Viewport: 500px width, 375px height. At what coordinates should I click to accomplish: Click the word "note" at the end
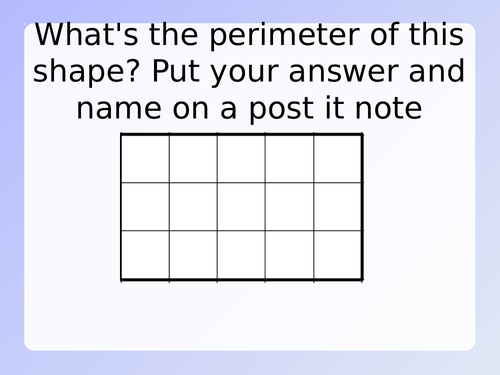click(x=389, y=109)
